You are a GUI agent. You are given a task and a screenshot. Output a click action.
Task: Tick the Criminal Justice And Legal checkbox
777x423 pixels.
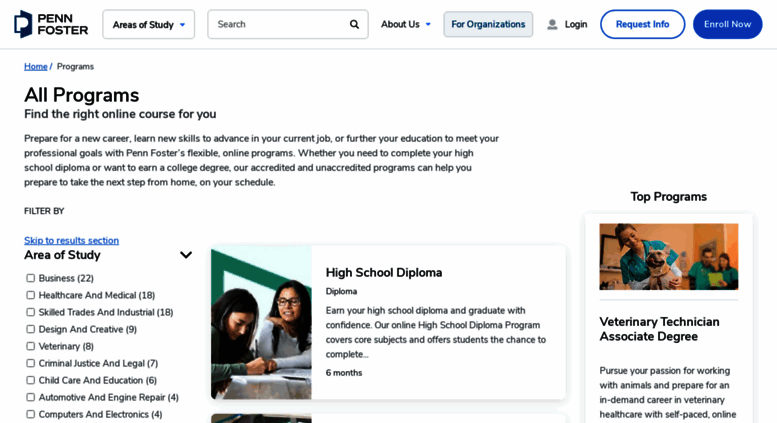[31, 363]
